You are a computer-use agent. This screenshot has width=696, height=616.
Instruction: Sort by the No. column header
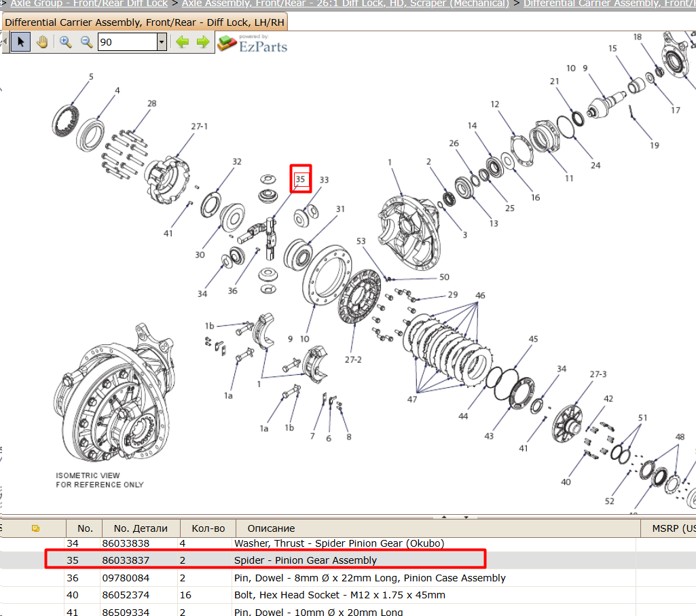click(x=84, y=528)
